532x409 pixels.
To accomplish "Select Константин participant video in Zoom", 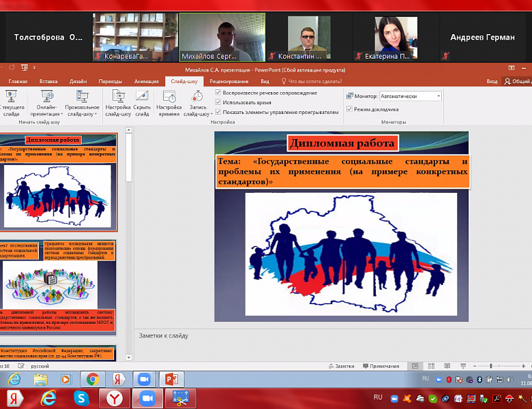I will pos(309,37).
